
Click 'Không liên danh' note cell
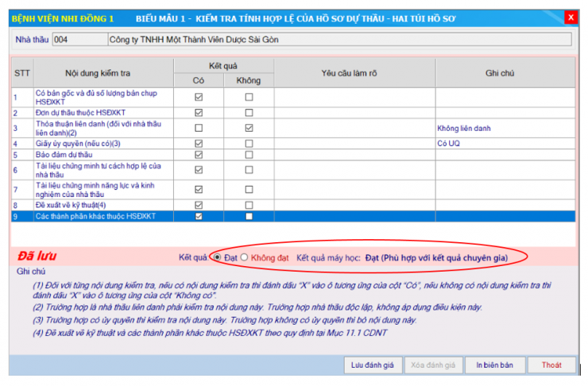click(x=504, y=128)
